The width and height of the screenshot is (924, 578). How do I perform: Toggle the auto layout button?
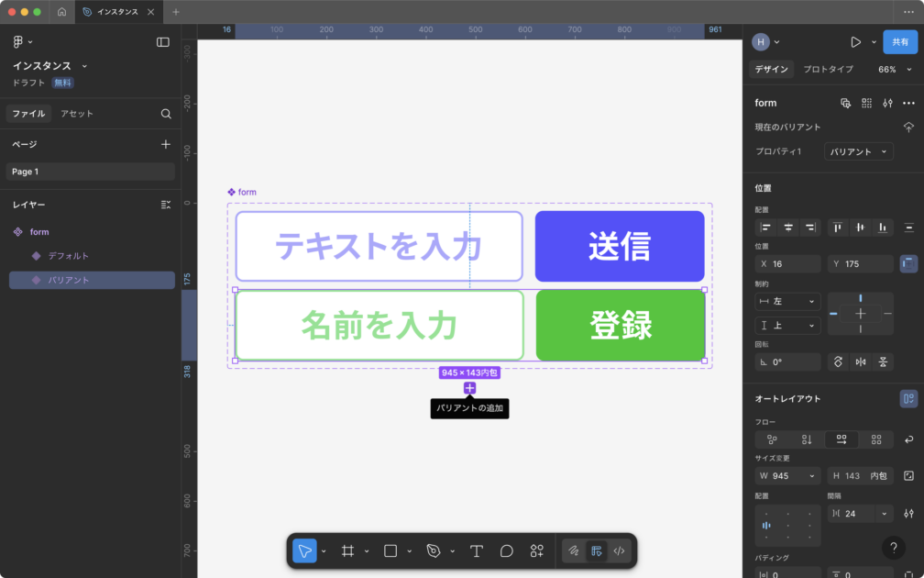pyautogui.click(x=908, y=398)
